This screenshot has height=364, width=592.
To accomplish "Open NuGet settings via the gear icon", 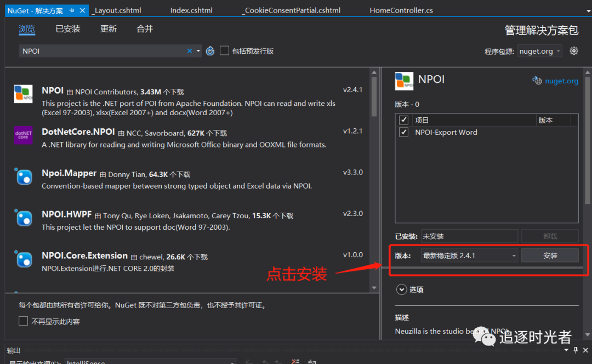I will (574, 51).
